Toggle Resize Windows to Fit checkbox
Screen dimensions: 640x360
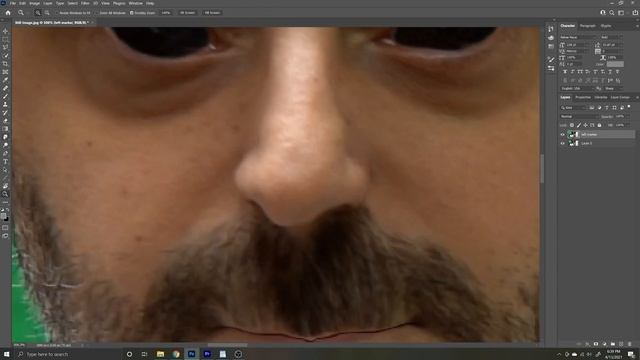57,13
